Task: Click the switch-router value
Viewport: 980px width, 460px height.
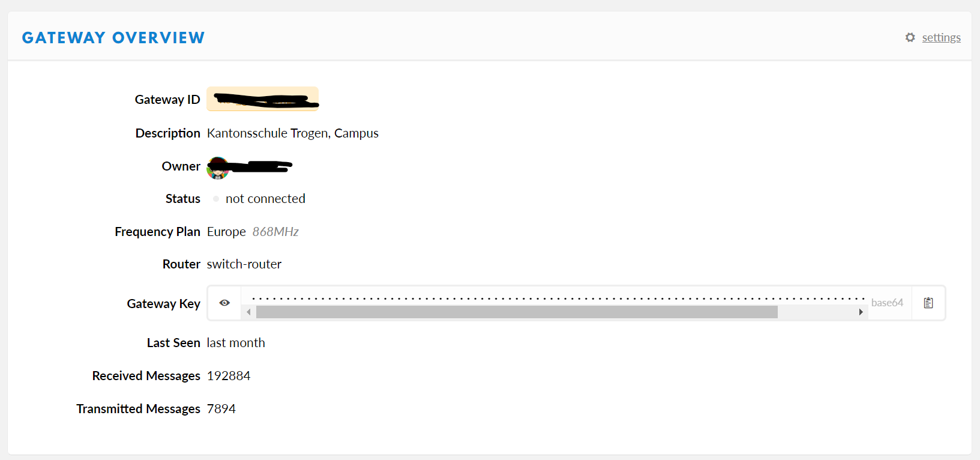Action: tap(244, 264)
